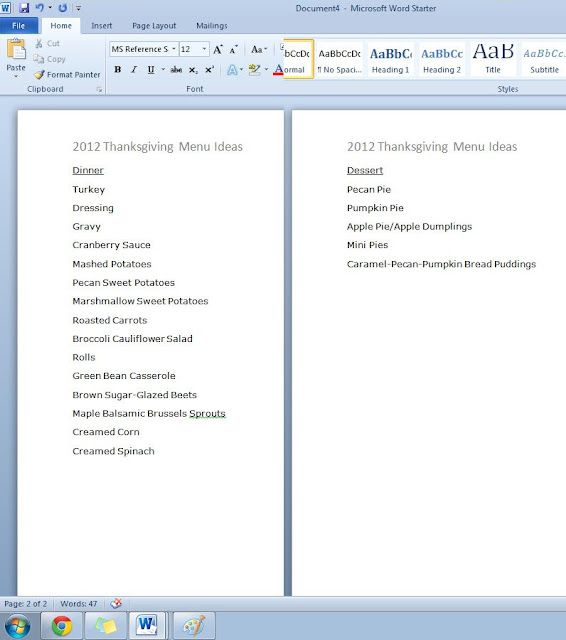Click the Save icon in quick access toolbar
This screenshot has width=566, height=640.
tap(24, 7)
